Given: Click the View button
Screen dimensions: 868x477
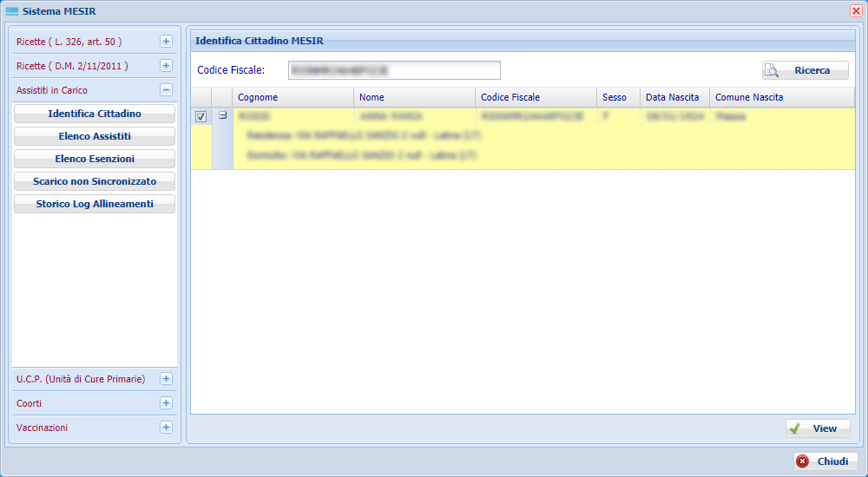Looking at the screenshot, I should [818, 428].
